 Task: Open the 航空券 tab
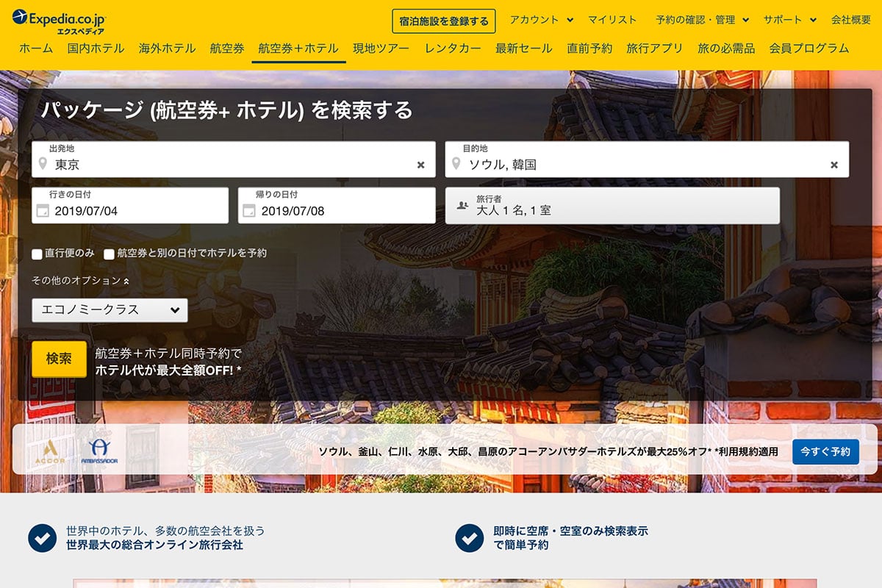click(x=227, y=49)
